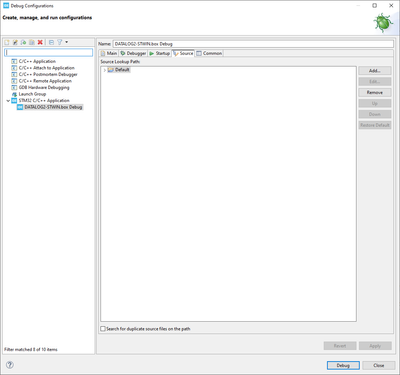Open help via the question mark icon
The height and width of the screenshot is (375, 400).
tap(10, 365)
